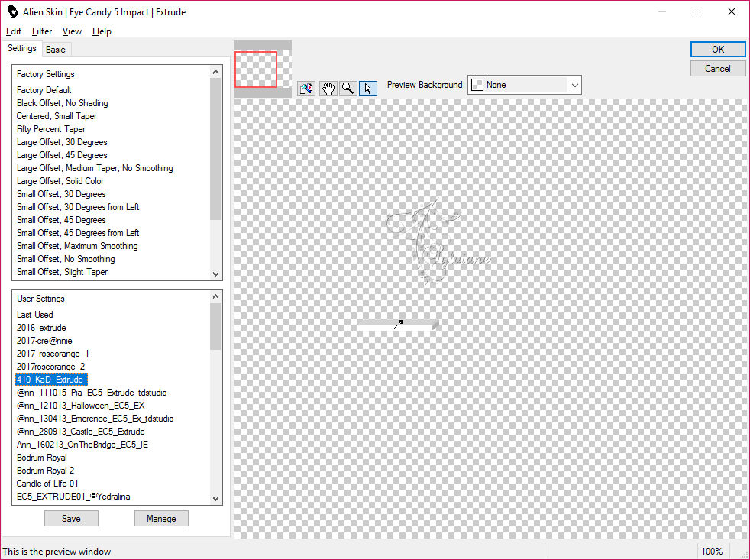Select 'Large Offset, 45 Degrees' preset
This screenshot has width=750, height=560.
pyautogui.click(x=62, y=155)
